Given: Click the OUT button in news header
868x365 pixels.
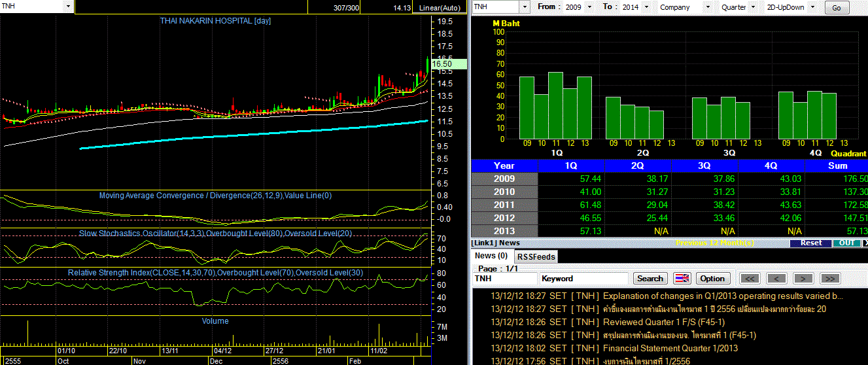Looking at the screenshot, I should click(846, 243).
